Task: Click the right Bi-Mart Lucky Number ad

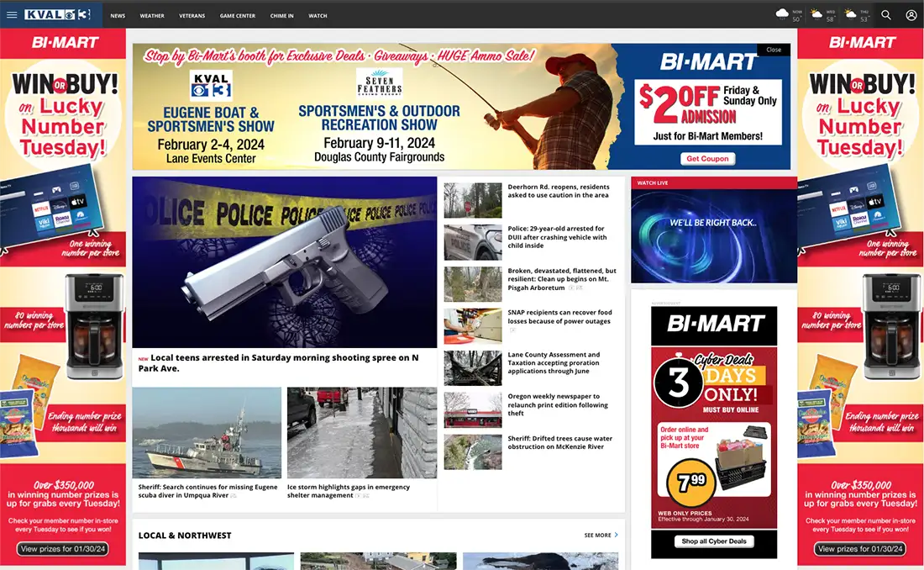Action: [860, 298]
